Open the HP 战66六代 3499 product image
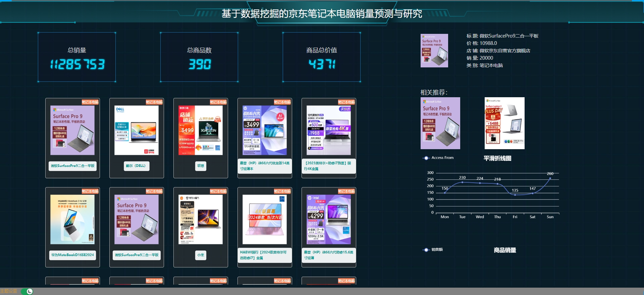This screenshot has height=295, width=644. (x=265, y=130)
